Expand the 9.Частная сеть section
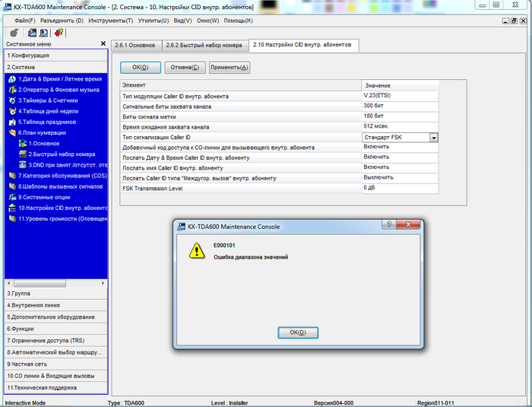This screenshot has width=532, height=407. pos(56,364)
